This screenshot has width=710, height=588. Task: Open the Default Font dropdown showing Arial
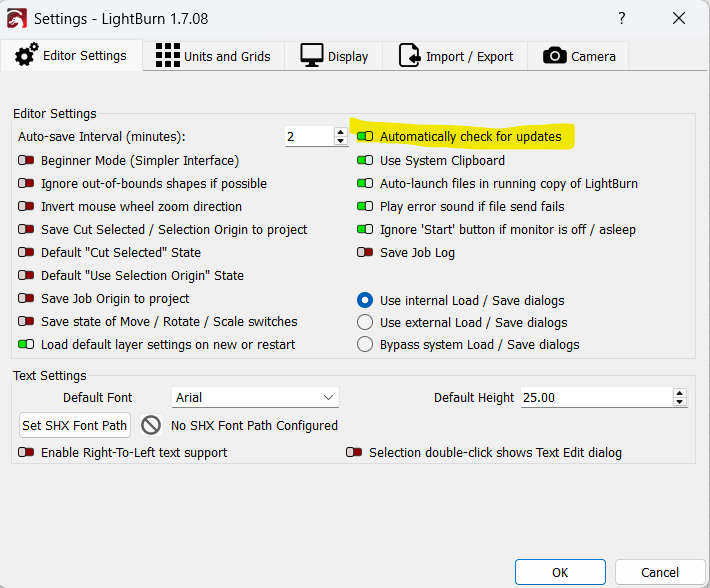pyautogui.click(x=255, y=397)
